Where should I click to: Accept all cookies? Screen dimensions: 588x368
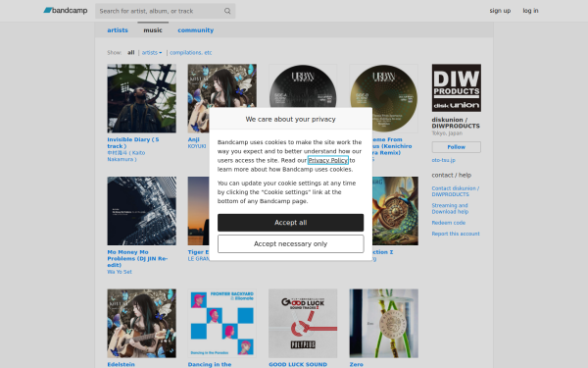(290, 223)
